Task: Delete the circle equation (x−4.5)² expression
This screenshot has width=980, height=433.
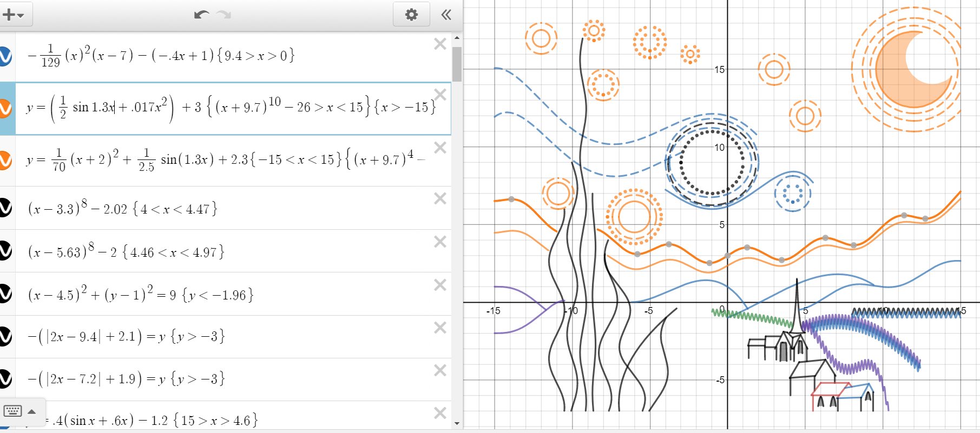Action: (440, 285)
